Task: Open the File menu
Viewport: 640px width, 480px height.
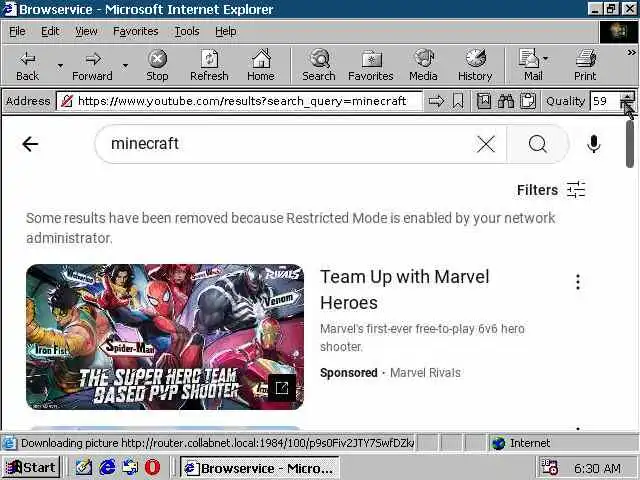Action: tap(17, 31)
